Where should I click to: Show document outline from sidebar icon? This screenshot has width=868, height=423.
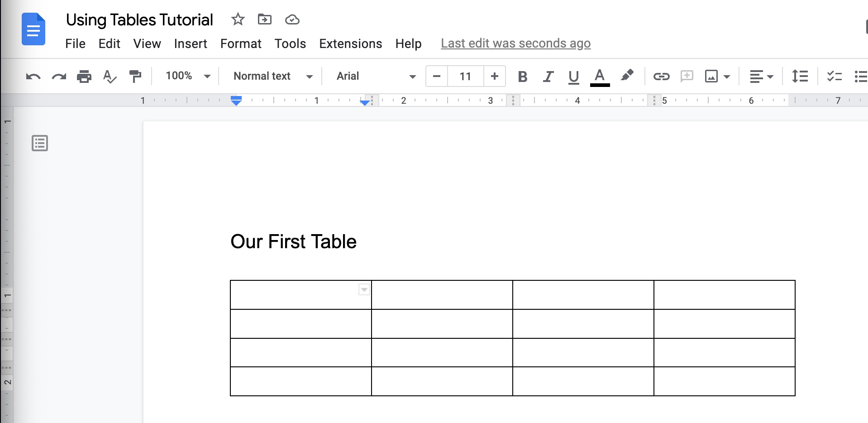pos(40,143)
